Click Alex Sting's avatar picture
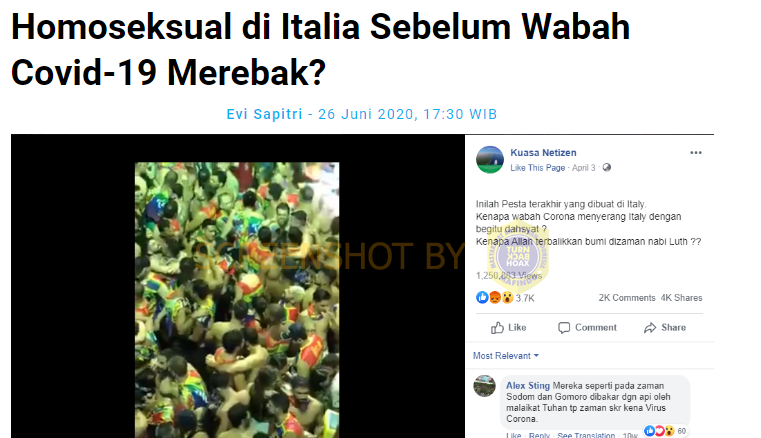The image size is (761, 438). (484, 386)
